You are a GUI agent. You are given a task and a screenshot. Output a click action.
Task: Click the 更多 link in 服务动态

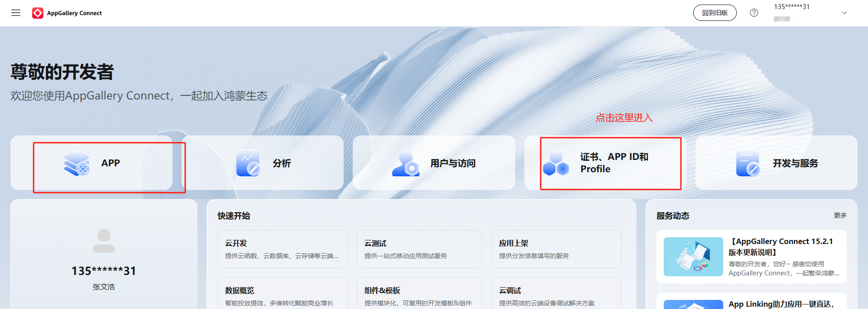(840, 215)
